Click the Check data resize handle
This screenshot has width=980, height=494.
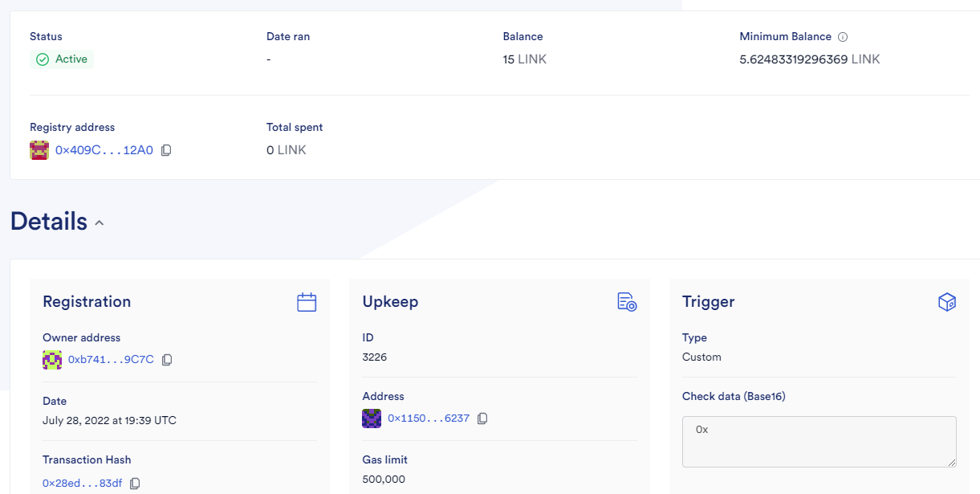[952, 463]
